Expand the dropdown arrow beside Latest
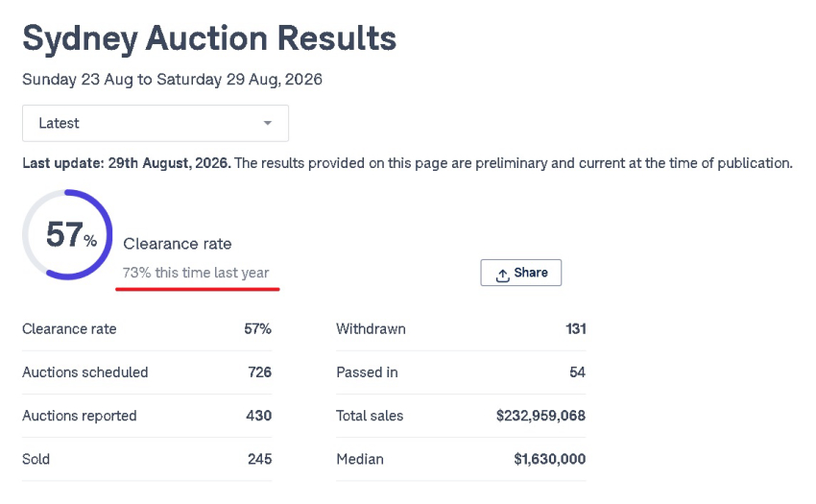 click(268, 124)
